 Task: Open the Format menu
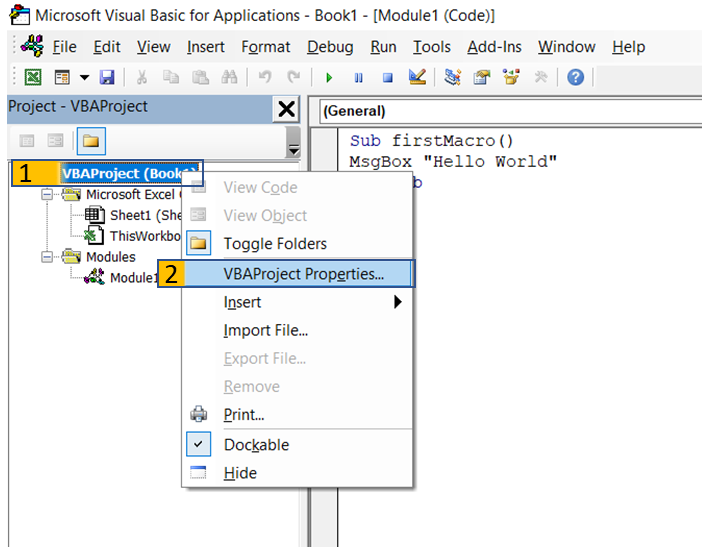(265, 47)
